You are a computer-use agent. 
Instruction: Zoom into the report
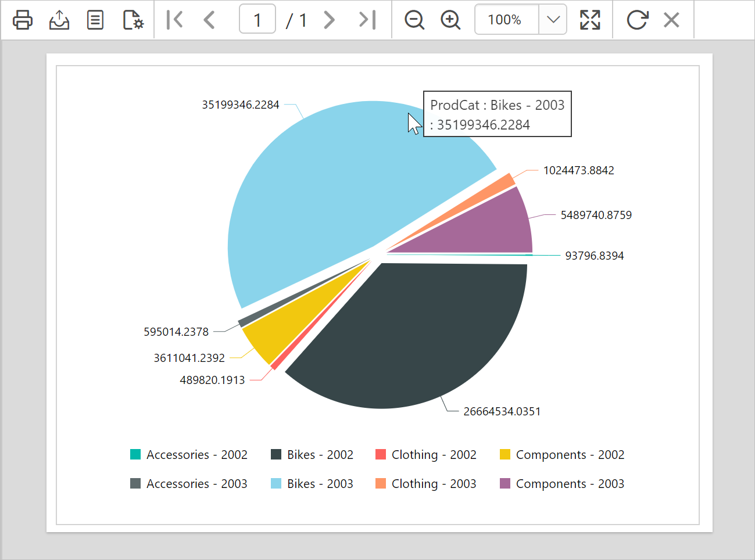coord(450,19)
